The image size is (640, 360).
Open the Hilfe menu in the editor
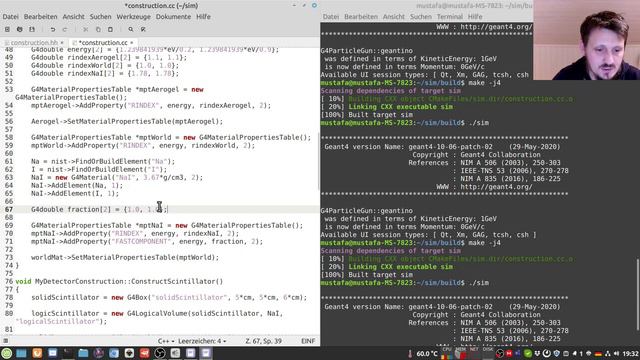203,17
